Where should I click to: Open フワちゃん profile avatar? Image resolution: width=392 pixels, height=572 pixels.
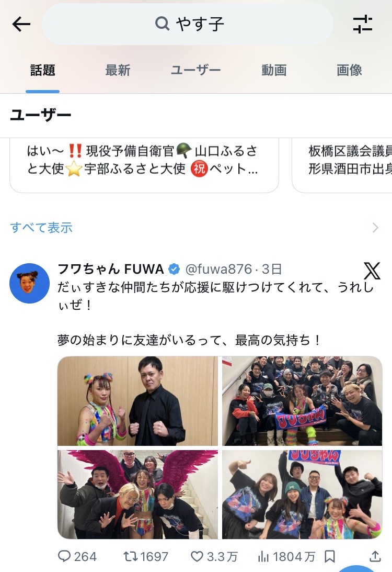pos(29,283)
